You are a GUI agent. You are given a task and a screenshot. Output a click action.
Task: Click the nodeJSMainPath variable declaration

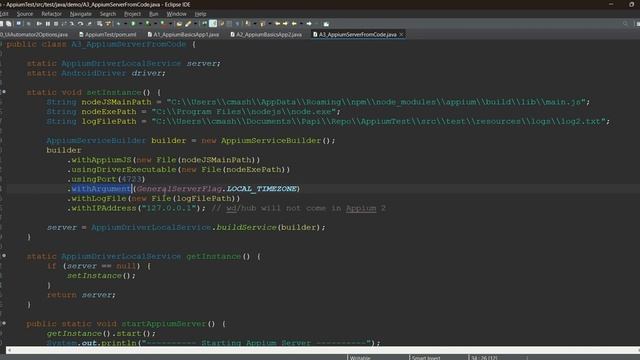pyautogui.click(x=116, y=102)
